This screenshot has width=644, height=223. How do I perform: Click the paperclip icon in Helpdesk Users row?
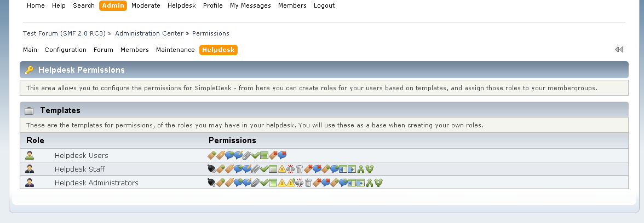click(x=247, y=155)
